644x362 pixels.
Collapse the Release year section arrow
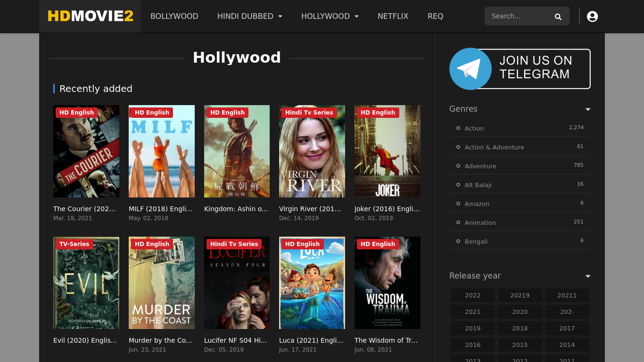(588, 276)
